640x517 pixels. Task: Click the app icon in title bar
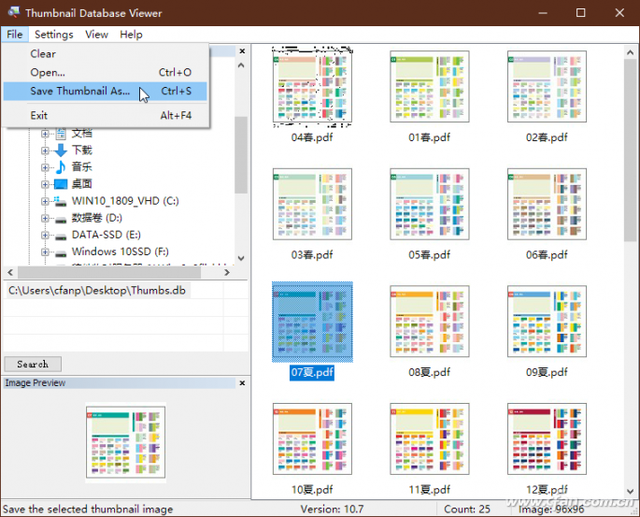tap(14, 12)
